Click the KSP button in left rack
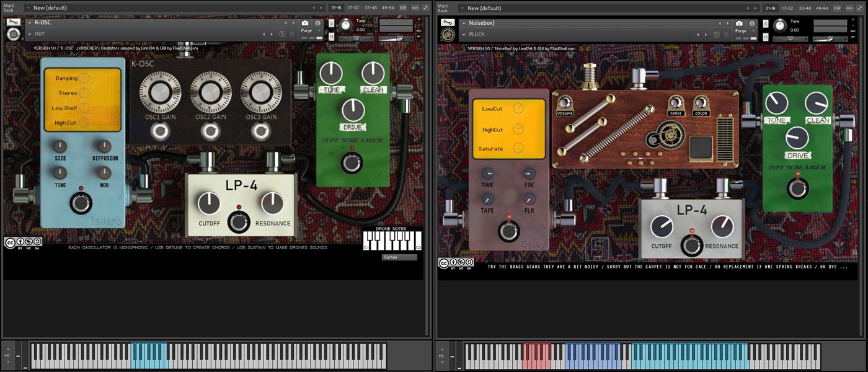This screenshot has width=868, height=372. pos(403,8)
